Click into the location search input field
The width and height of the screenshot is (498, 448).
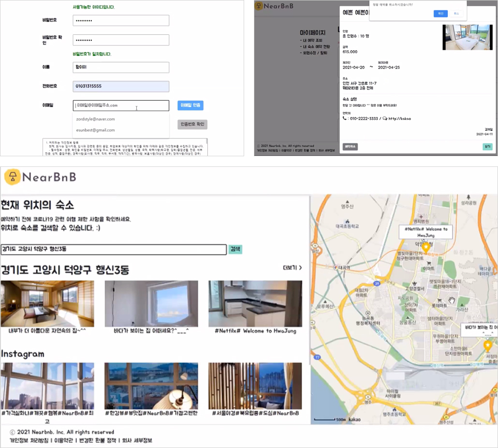[114, 250]
